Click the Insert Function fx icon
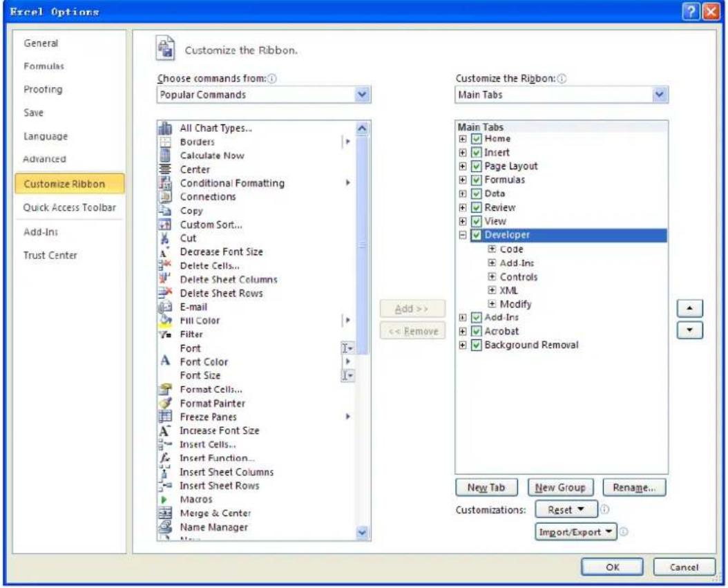Image resolution: width=728 pixels, height=588 pixels. (x=165, y=457)
